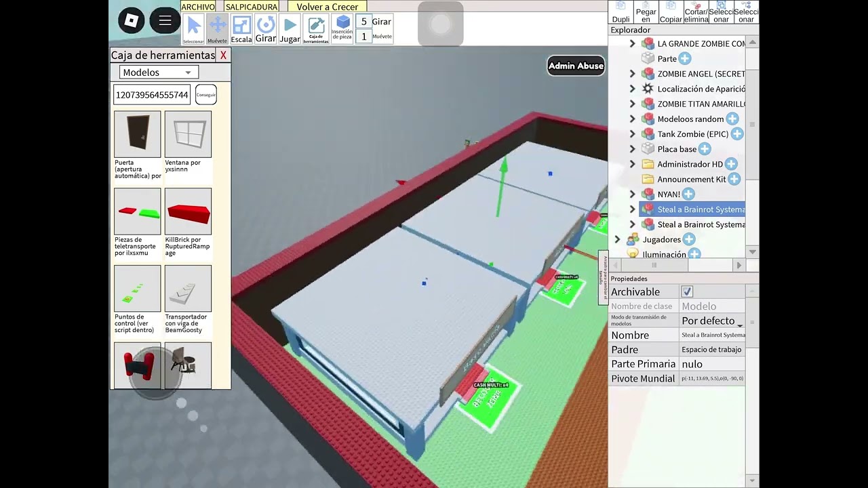Click the Cortar/eliminar button
Image resolution: width=868 pixels, height=488 pixels.
[696, 12]
